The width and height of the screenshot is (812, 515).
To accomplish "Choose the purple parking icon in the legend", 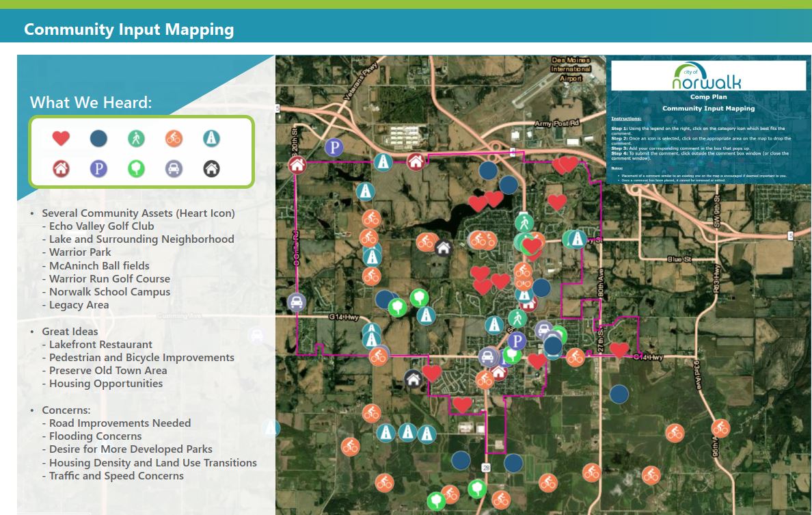I will (98, 168).
